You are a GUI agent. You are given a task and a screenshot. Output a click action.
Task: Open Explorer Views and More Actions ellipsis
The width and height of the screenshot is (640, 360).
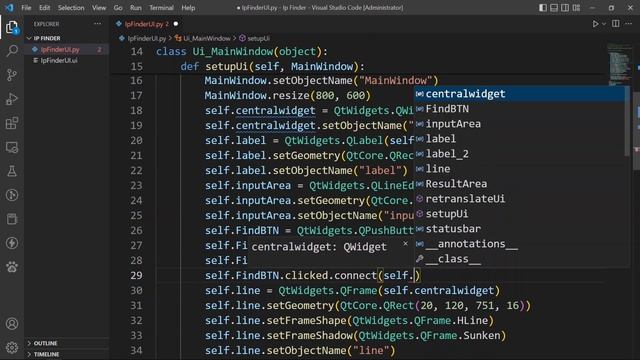[98, 24]
